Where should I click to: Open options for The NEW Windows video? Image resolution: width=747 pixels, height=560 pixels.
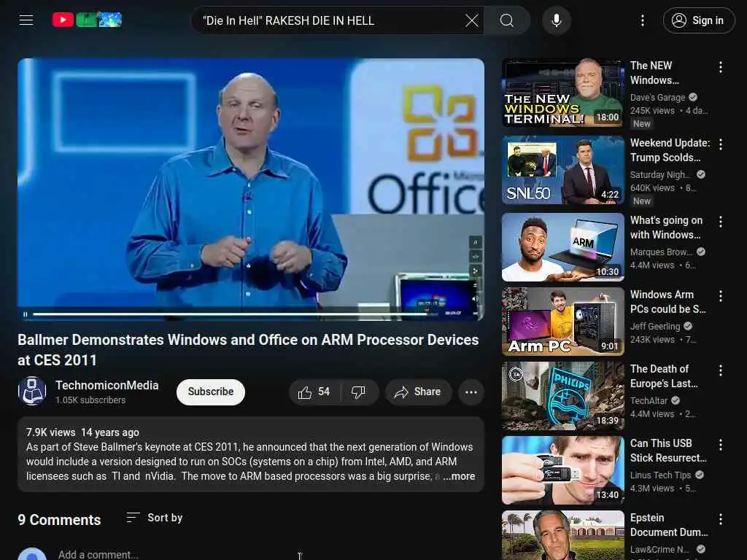point(721,68)
